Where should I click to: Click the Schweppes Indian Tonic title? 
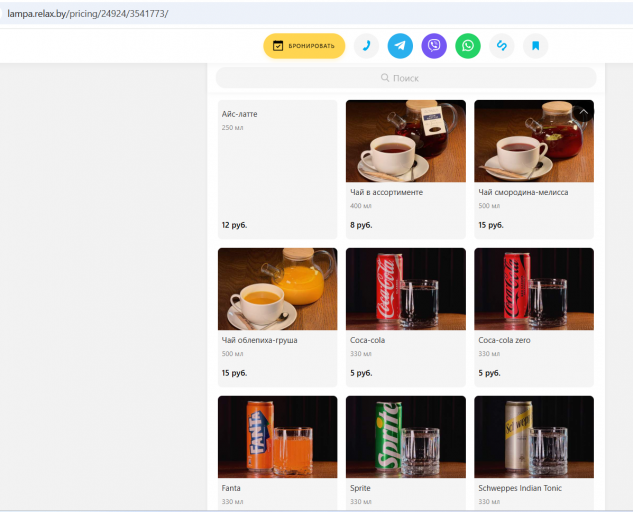click(x=520, y=488)
